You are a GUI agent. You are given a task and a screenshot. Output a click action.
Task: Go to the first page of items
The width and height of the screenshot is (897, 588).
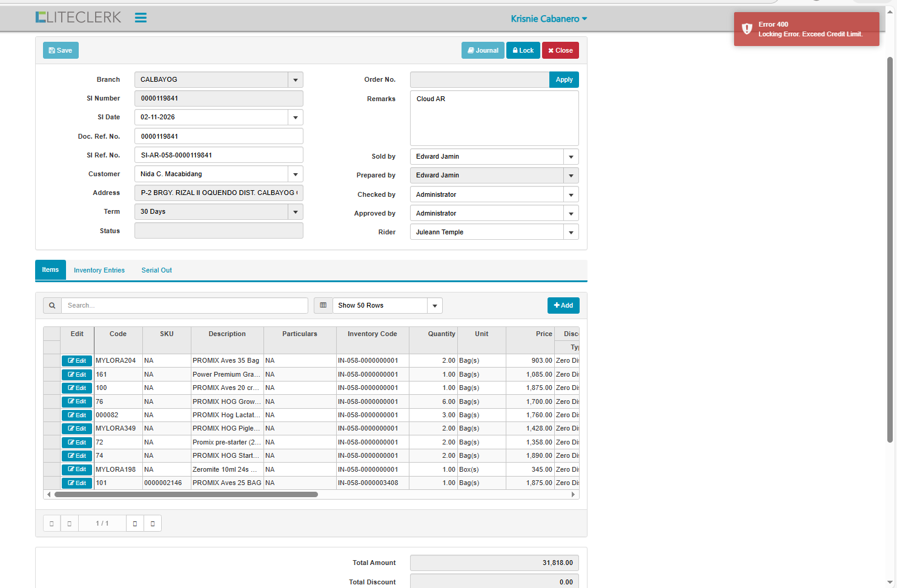click(51, 524)
